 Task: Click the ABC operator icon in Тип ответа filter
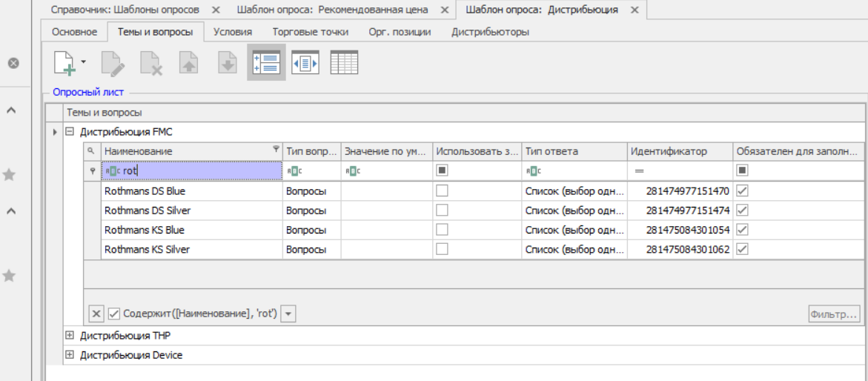[534, 171]
